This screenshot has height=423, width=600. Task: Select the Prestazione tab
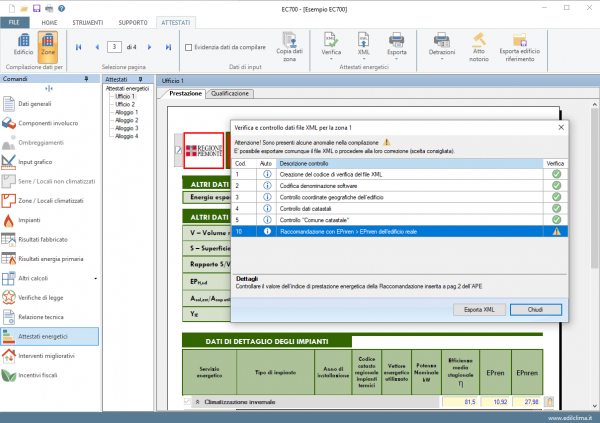click(185, 93)
